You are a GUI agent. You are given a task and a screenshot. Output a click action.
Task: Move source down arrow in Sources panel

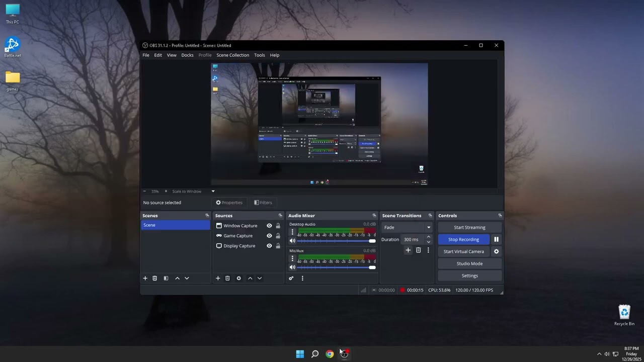(260, 278)
